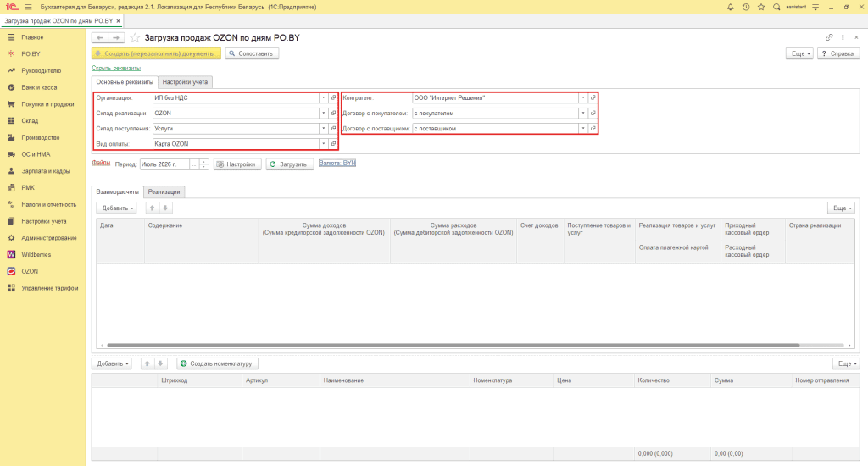Click the Сопоставить button

tap(252, 53)
